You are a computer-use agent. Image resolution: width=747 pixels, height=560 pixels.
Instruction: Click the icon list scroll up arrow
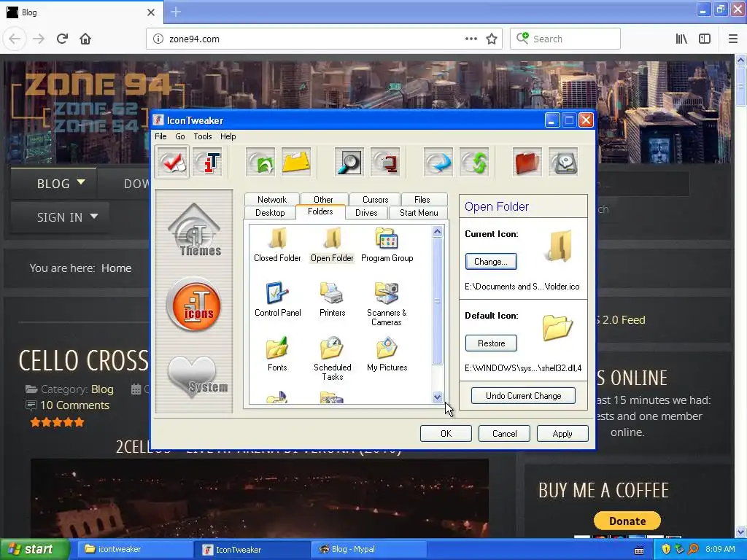[x=438, y=232]
